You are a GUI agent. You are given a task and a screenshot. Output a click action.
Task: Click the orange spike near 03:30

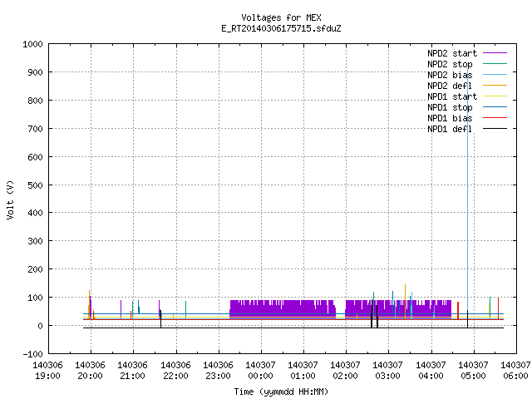pos(405,300)
